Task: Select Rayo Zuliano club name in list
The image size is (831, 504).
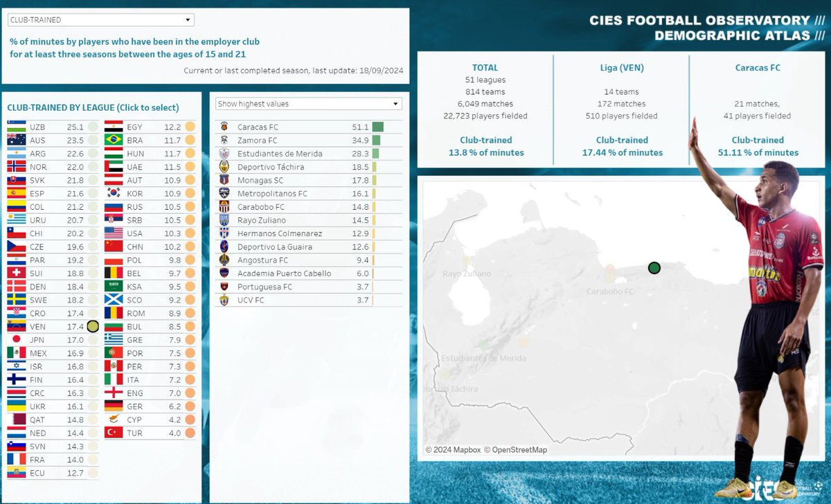Action: [262, 220]
